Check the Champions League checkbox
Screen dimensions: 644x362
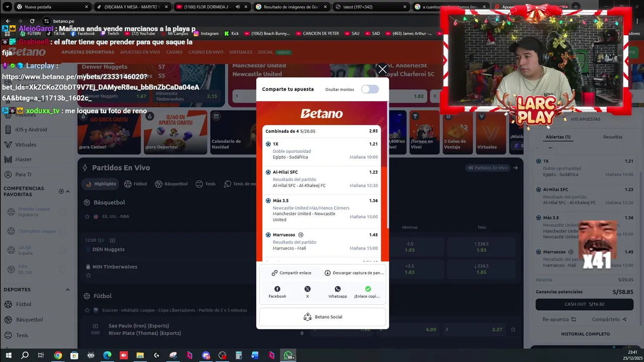(63, 231)
